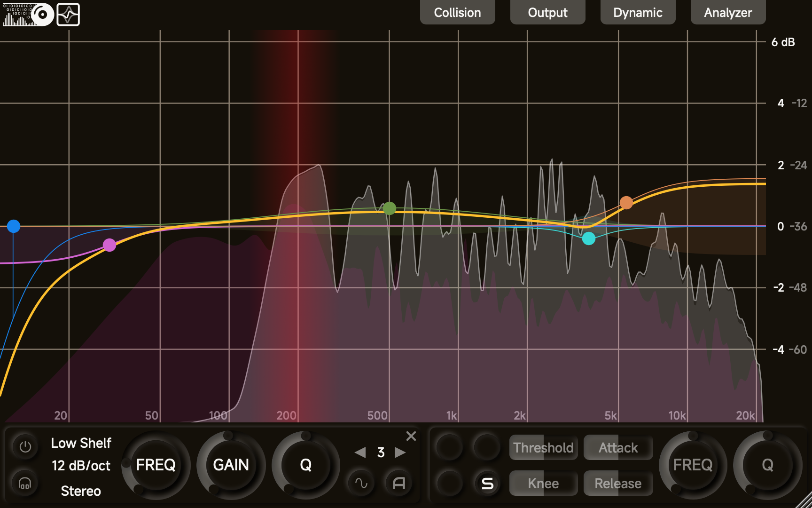Enable the Dynamic mode button
The width and height of the screenshot is (812, 508).
[638, 12]
